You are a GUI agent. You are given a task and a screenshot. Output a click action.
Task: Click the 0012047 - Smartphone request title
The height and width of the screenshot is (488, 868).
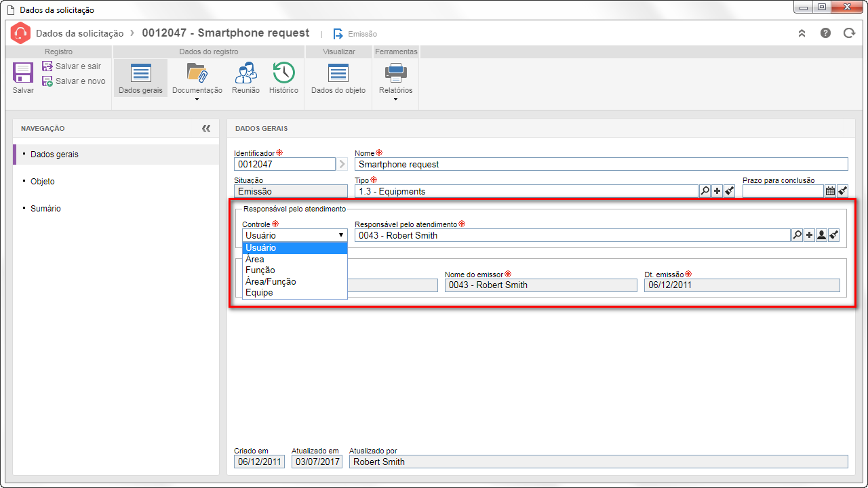226,33
